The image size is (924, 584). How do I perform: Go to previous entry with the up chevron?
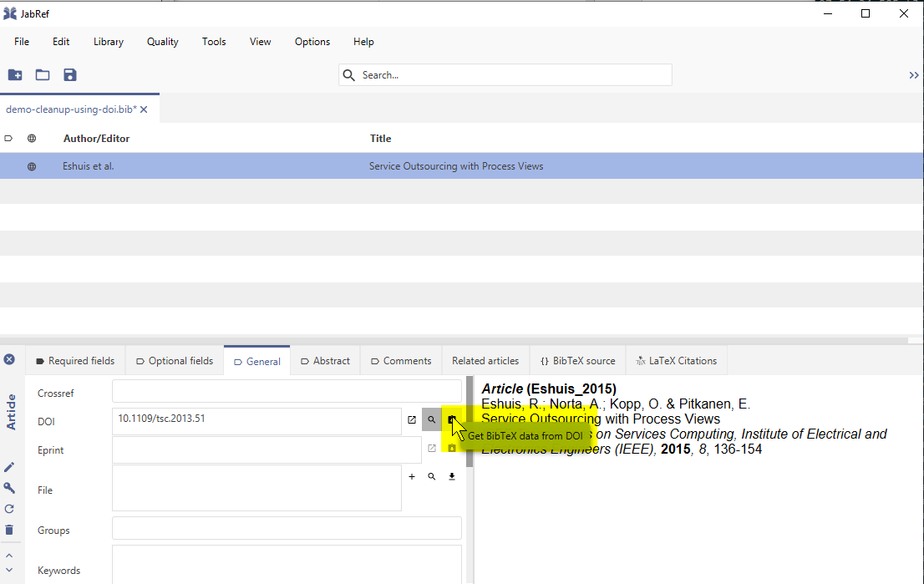(9, 555)
